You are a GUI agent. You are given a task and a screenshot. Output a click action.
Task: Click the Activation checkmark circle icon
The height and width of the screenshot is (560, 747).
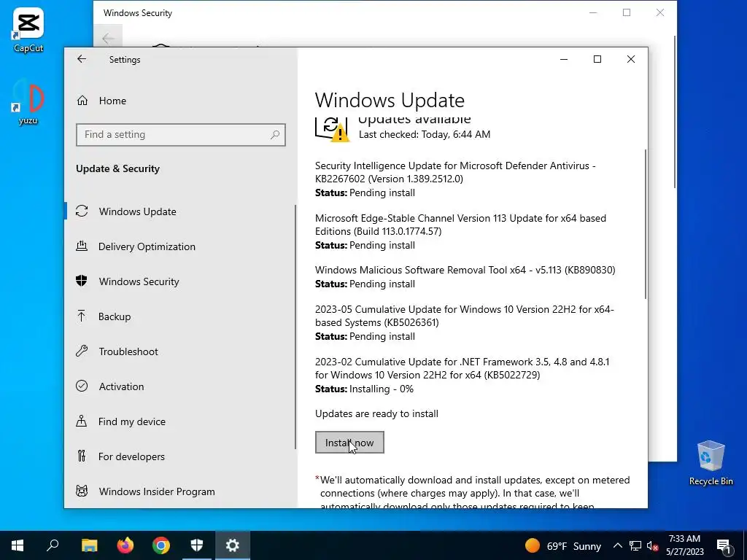[82, 386]
